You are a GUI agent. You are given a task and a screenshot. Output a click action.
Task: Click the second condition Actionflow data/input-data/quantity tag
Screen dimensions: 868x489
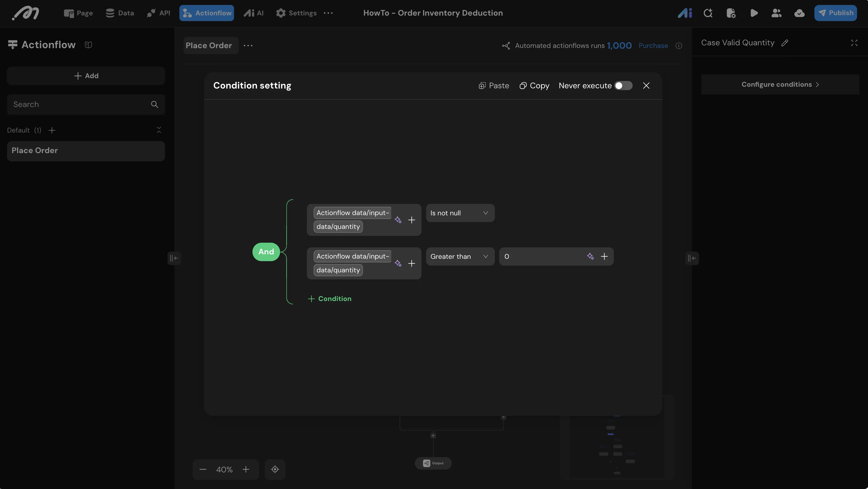click(x=353, y=263)
